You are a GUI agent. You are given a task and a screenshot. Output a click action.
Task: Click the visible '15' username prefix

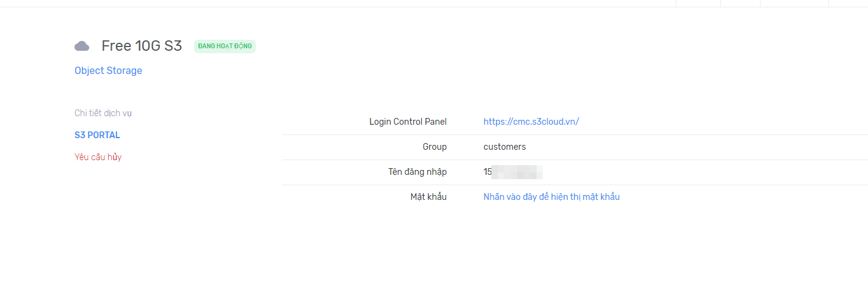(488, 172)
